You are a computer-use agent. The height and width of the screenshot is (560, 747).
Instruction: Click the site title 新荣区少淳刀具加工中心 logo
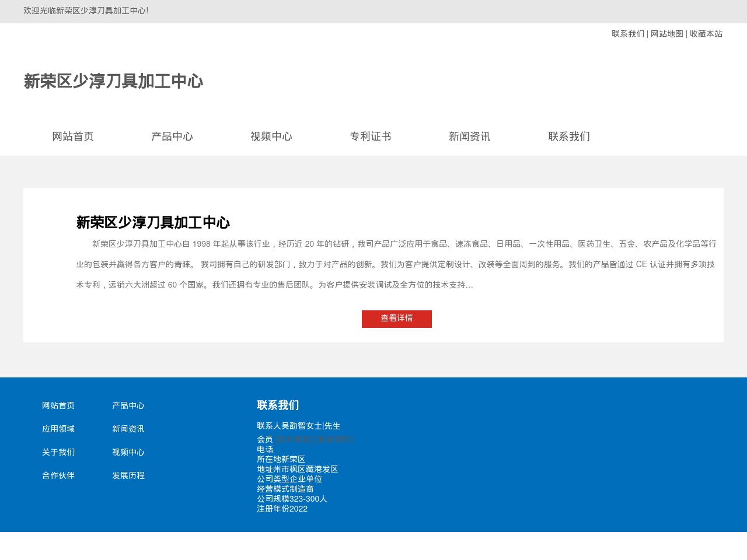point(113,81)
